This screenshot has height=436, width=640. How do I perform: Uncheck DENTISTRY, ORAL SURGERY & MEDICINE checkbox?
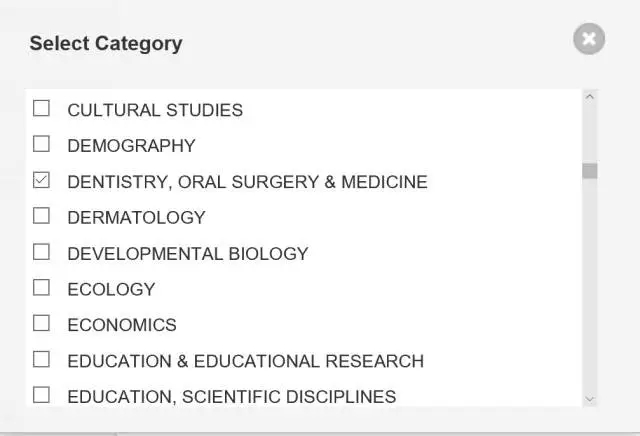coord(41,180)
